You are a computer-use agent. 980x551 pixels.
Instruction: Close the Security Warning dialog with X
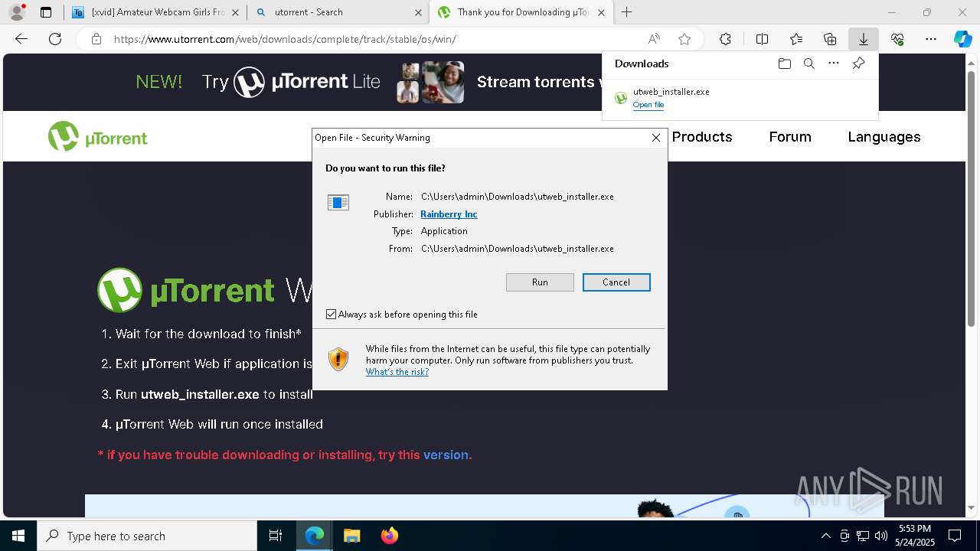coord(656,138)
